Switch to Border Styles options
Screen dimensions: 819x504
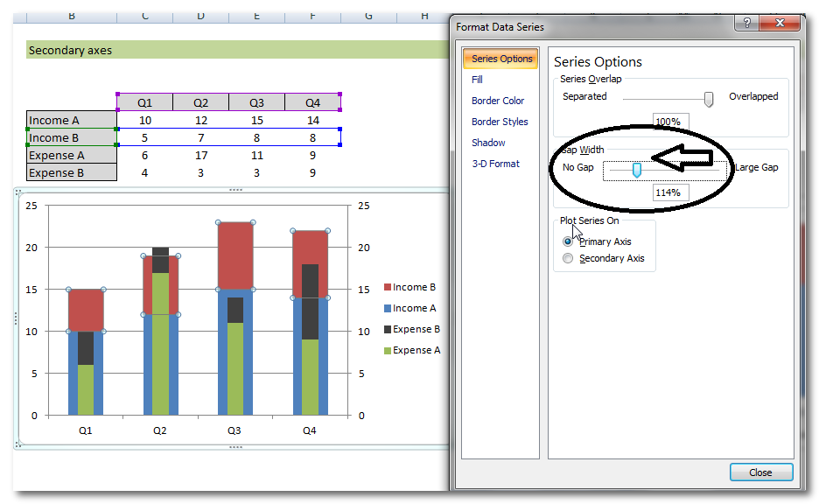click(x=500, y=122)
